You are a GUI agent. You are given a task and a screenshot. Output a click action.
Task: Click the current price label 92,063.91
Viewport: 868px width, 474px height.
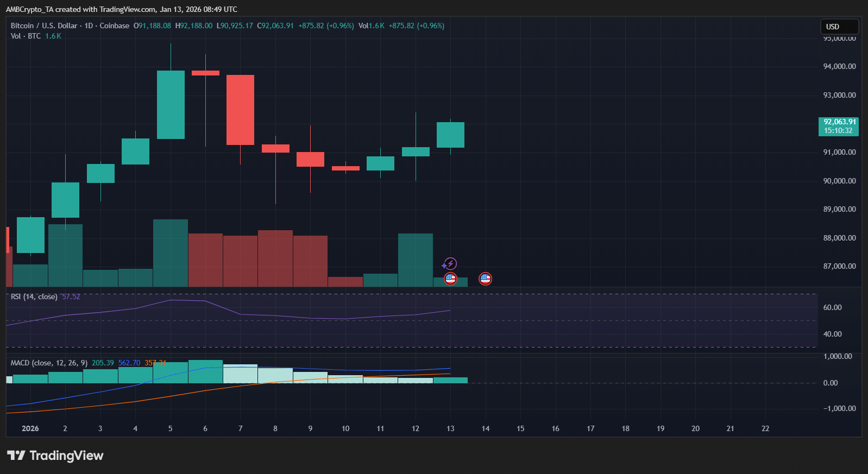tap(840, 122)
